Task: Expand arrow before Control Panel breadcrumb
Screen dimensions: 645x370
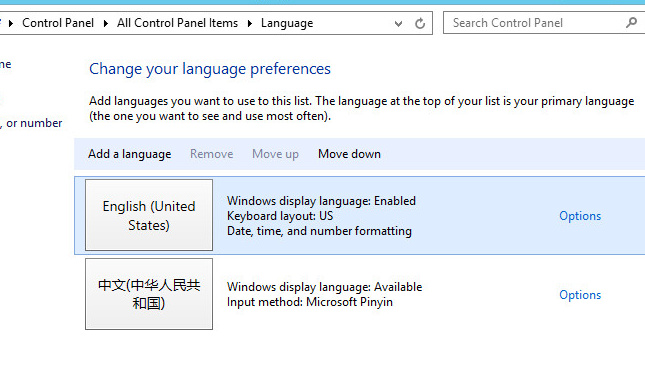Action: (x=11, y=23)
